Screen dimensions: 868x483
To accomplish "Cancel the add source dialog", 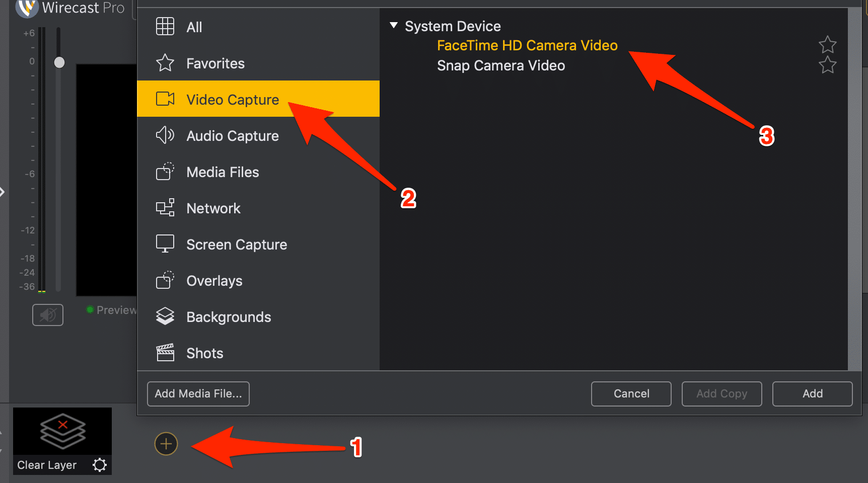I will pyautogui.click(x=631, y=393).
